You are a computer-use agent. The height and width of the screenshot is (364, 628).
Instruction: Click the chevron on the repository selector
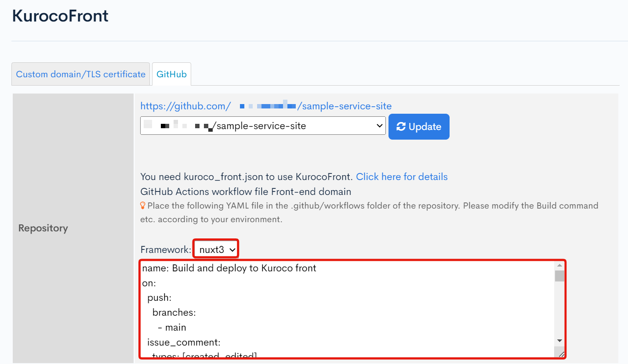coord(380,126)
